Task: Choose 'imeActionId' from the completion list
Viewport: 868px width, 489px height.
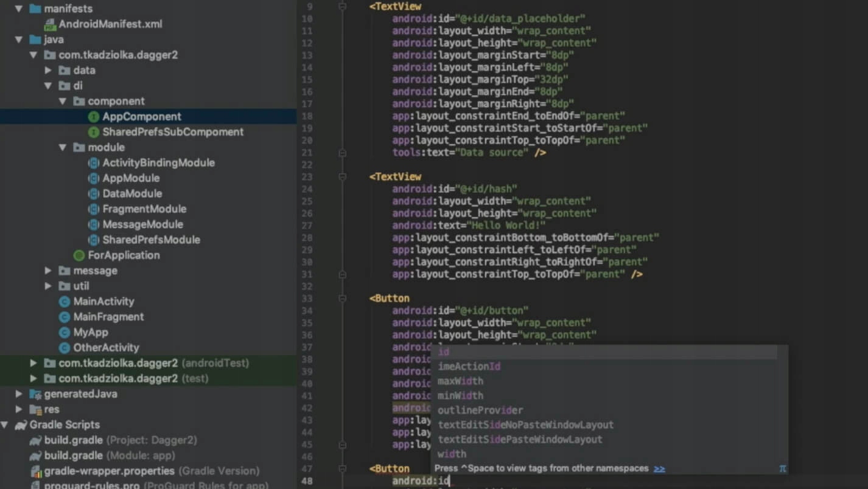Action: tap(604, 367)
